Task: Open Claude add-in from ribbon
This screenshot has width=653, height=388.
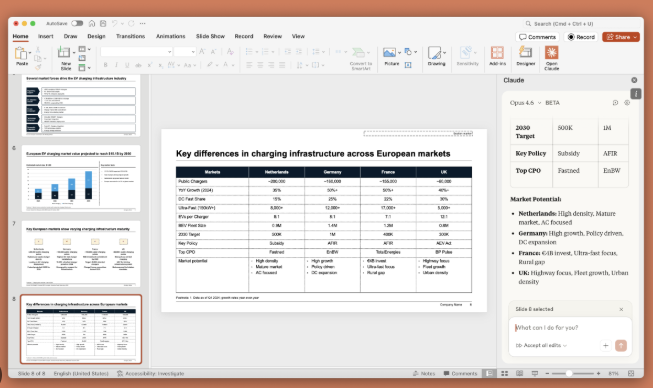Action: tap(551, 58)
